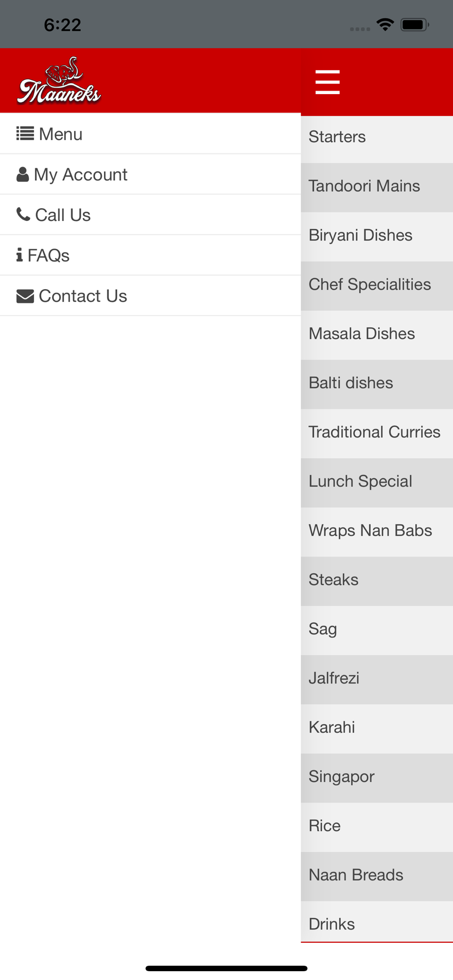This screenshot has height=980, width=453.
Task: Show Wraps Nan Babs items
Action: (370, 531)
